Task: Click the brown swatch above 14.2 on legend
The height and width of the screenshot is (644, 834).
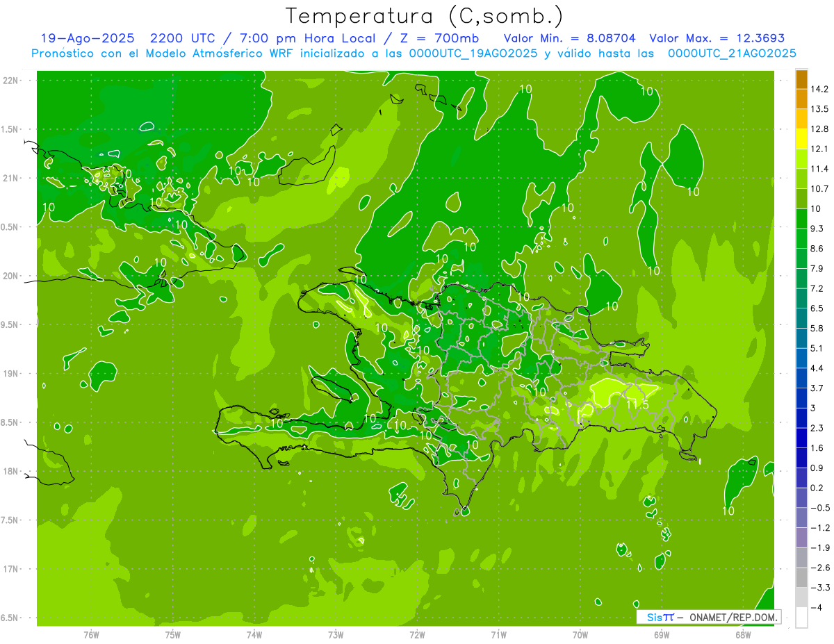Action: click(801, 79)
